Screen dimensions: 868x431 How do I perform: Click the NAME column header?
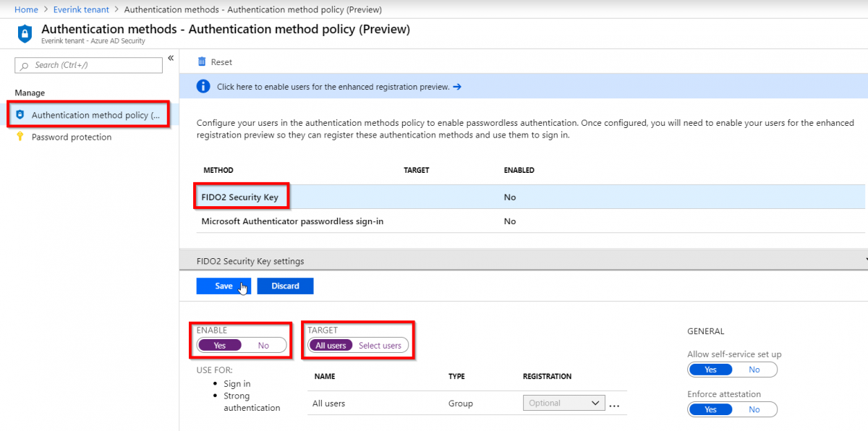(x=323, y=377)
